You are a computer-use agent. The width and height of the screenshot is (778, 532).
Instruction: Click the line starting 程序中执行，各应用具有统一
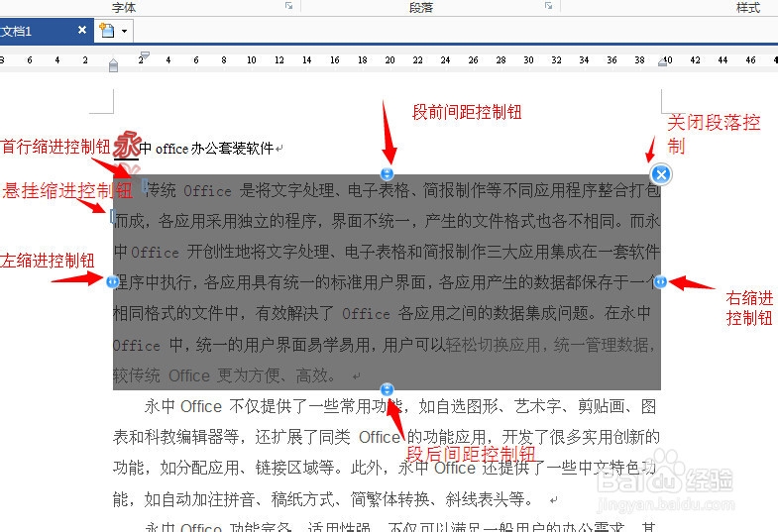pos(387,282)
